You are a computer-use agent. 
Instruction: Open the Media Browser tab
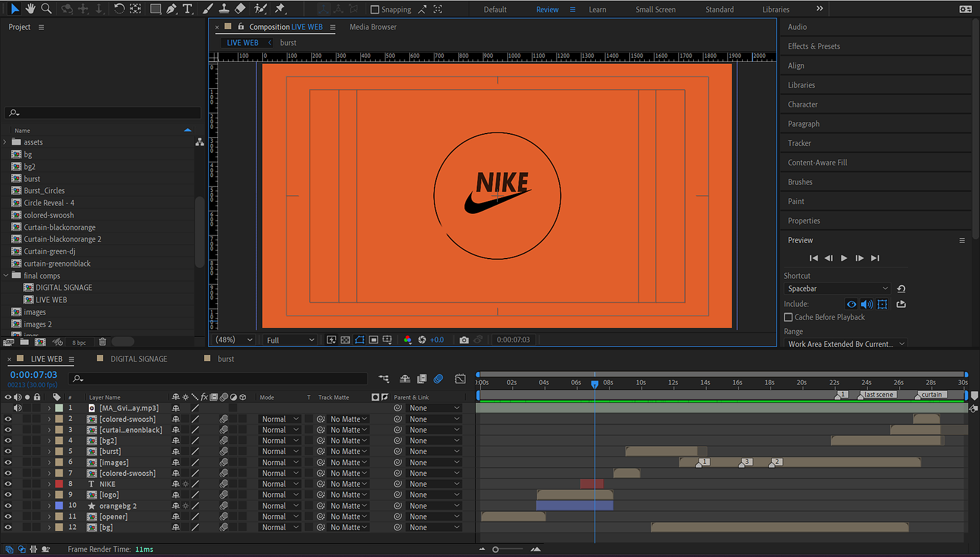click(x=373, y=27)
